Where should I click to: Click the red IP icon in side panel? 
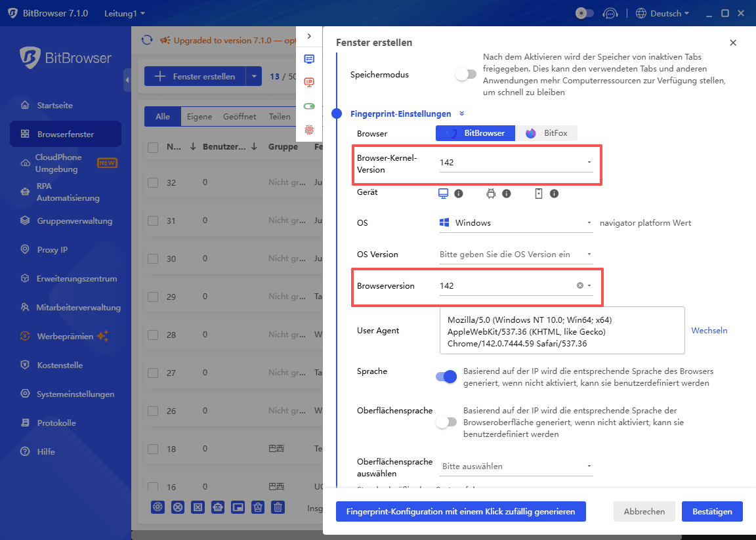(309, 83)
